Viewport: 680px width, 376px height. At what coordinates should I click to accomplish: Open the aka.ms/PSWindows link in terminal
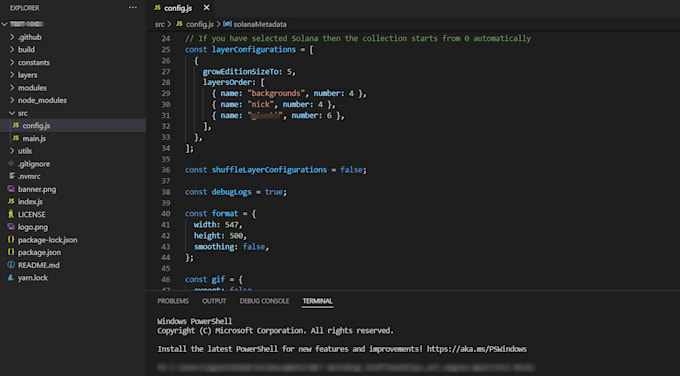click(x=477, y=349)
